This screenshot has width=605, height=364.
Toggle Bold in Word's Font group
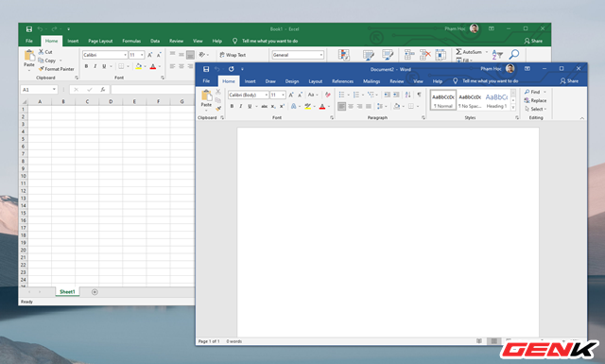coord(232,106)
